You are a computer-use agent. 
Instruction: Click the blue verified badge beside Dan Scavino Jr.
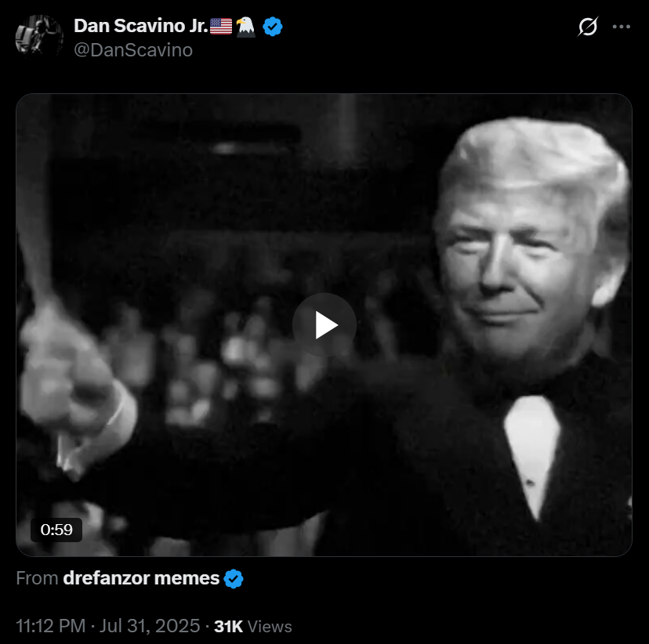(272, 27)
